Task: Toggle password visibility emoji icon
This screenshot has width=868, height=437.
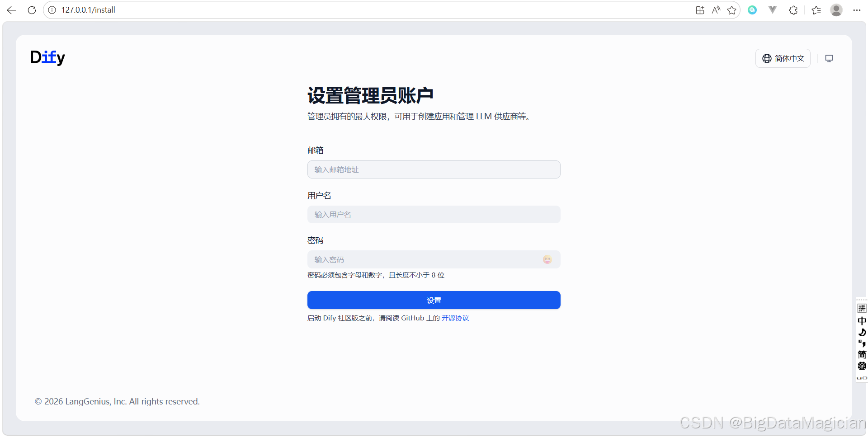Action: (x=547, y=259)
